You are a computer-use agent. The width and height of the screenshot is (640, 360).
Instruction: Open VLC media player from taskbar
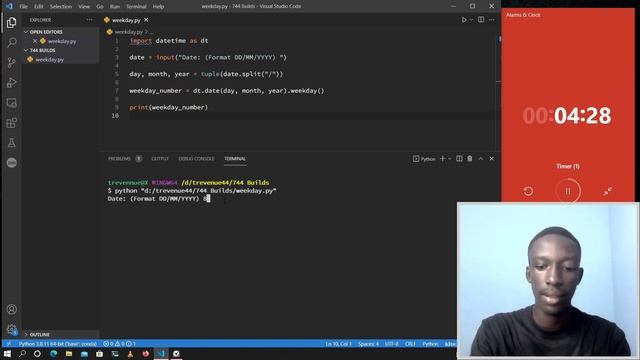point(130,353)
